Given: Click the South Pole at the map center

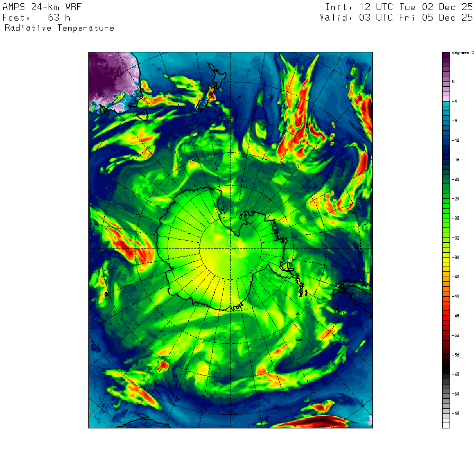Looking at the screenshot, I should click(x=231, y=248).
